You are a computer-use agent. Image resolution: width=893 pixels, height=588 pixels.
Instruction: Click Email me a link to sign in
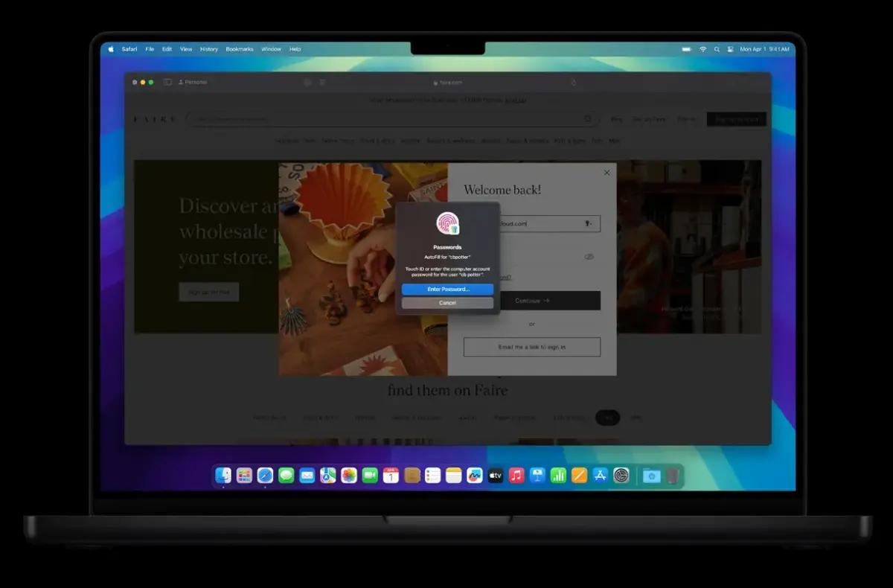532,347
